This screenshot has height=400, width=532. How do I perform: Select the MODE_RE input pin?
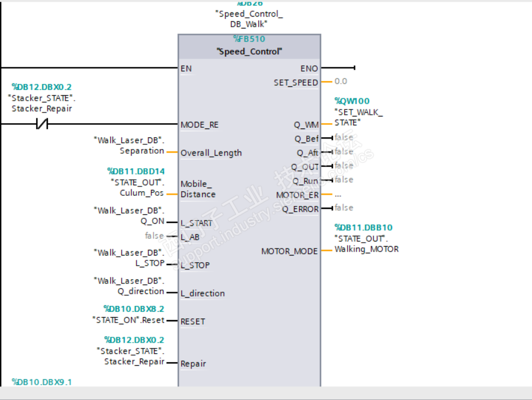click(x=200, y=125)
